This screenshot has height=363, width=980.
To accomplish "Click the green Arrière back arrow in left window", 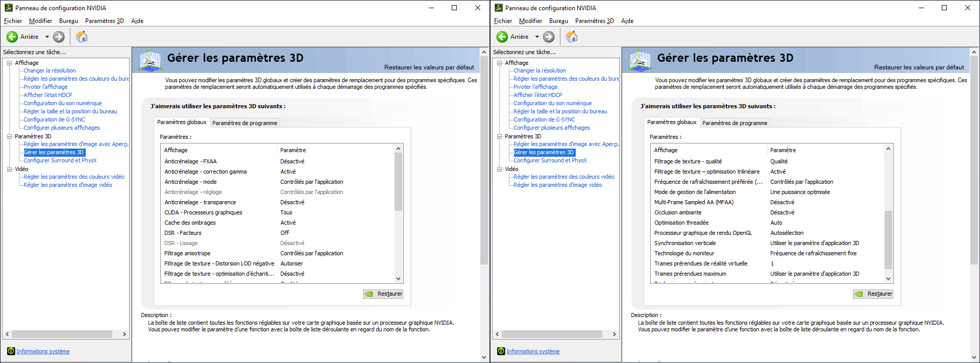I will click(12, 37).
